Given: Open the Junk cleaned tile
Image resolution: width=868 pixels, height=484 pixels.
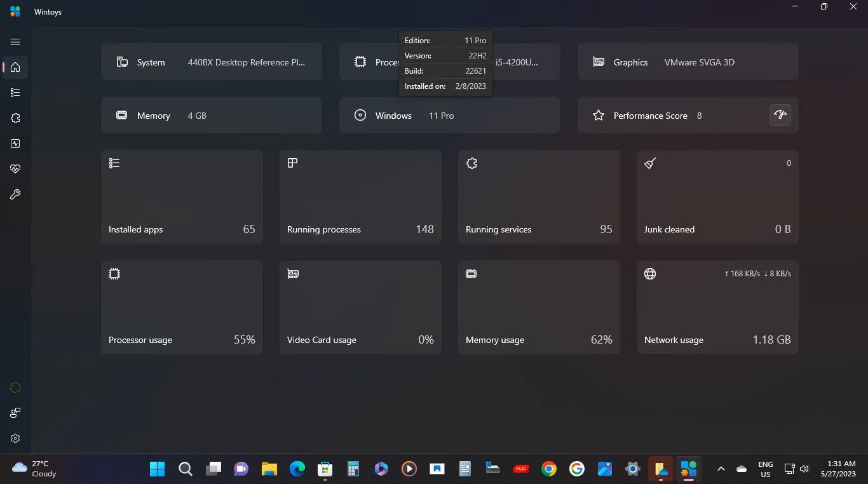Looking at the screenshot, I should 717,197.
